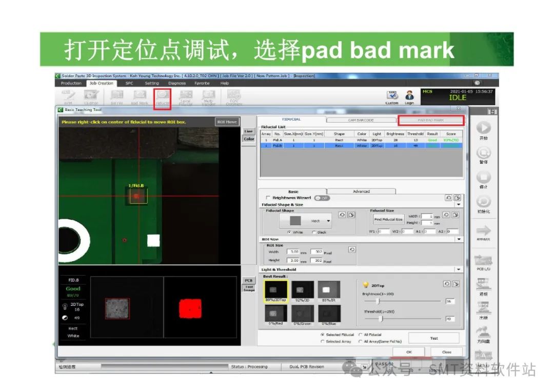Open the Advanced settings tab
This screenshot has width=554, height=392.
tap(361, 191)
